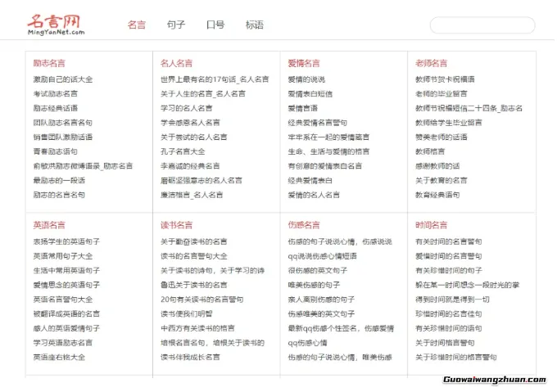Click the 名言网 MingYanNet.com logo
Image resolution: width=557 pixels, height=392 pixels.
(56, 25)
